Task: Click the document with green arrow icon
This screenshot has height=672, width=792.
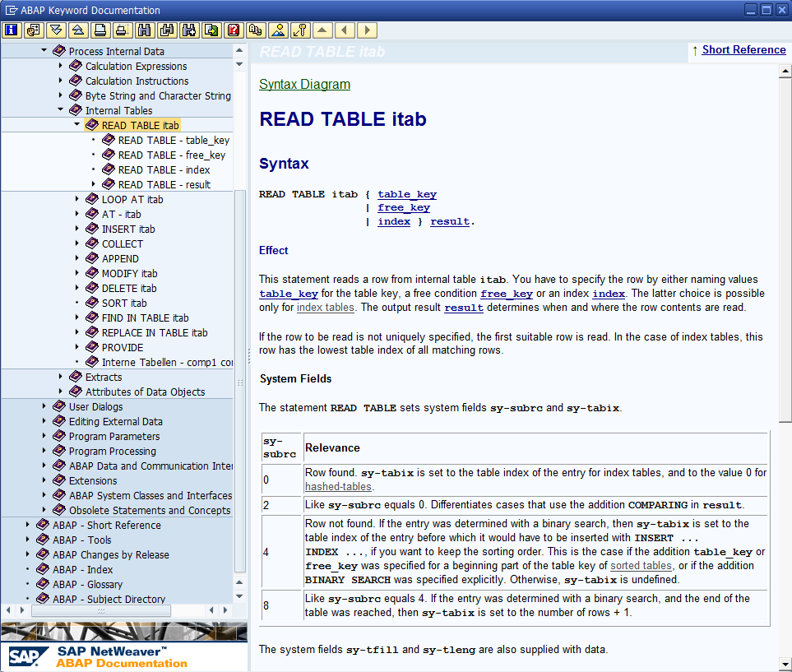Action: point(211,30)
